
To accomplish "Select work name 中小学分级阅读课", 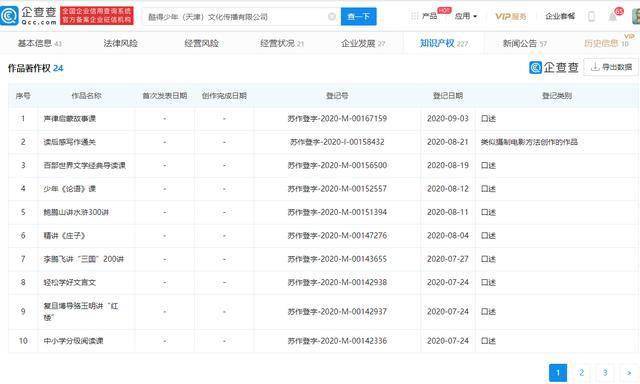I will (73, 341).
